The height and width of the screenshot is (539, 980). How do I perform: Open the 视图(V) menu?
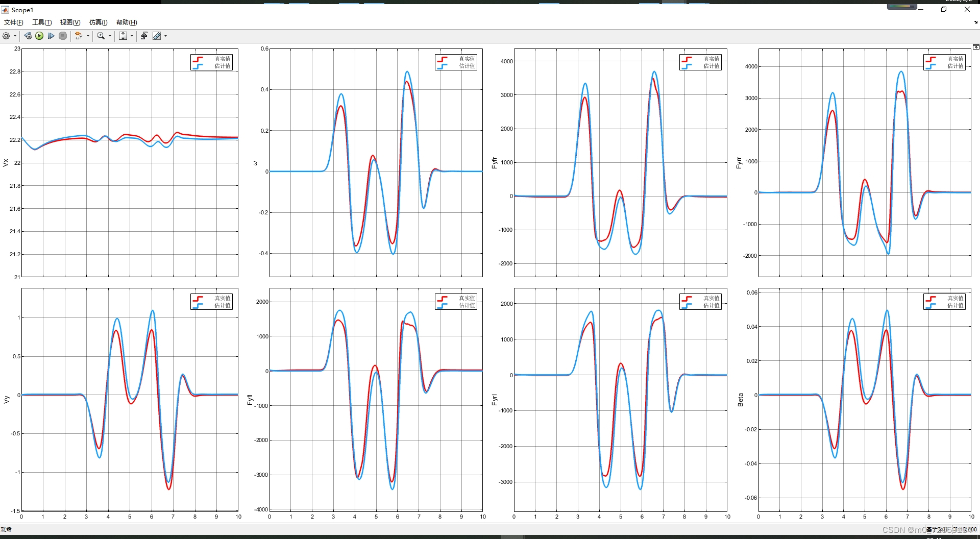tap(70, 22)
